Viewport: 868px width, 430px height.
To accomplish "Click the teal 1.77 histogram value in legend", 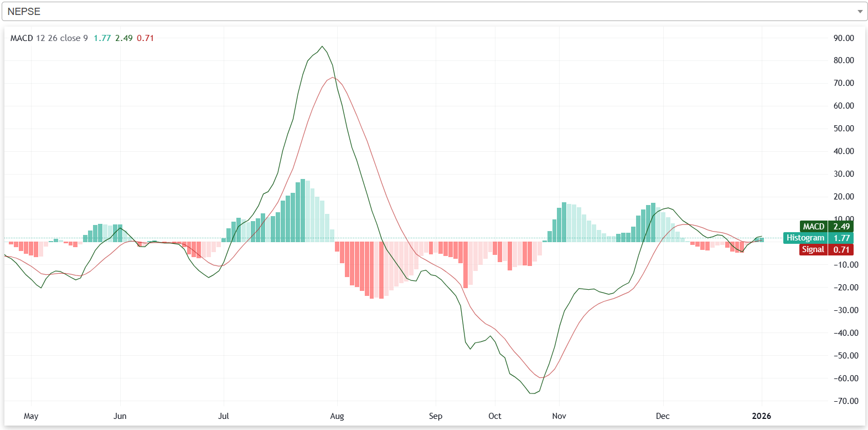I will click(x=102, y=38).
